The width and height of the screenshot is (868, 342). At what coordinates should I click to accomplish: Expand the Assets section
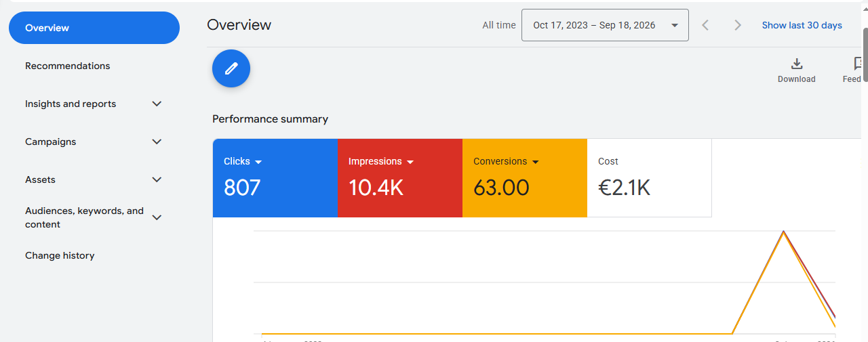point(157,179)
